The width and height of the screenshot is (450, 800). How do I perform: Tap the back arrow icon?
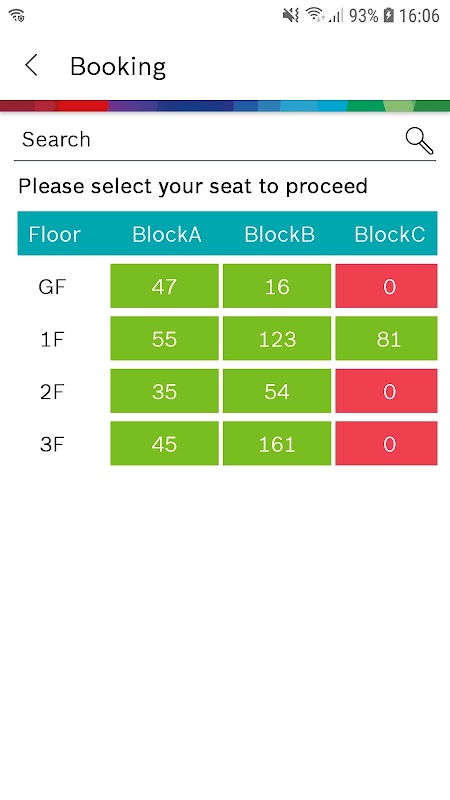coord(32,66)
